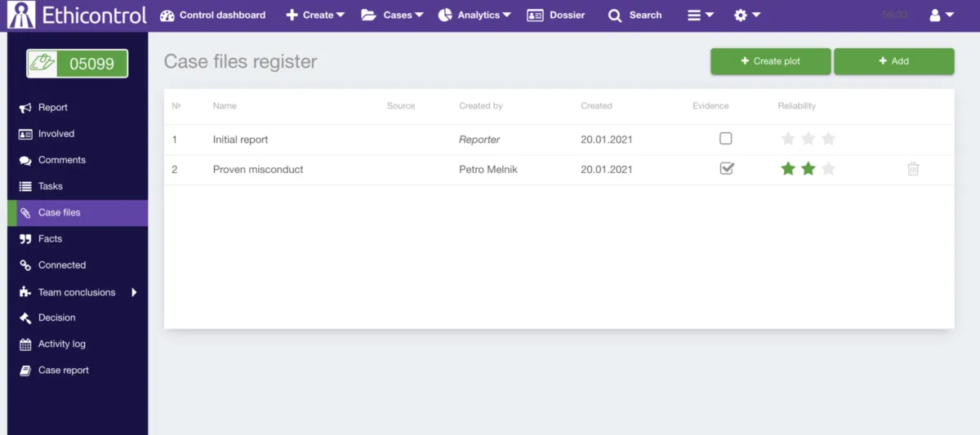Click the green Add button

click(893, 61)
